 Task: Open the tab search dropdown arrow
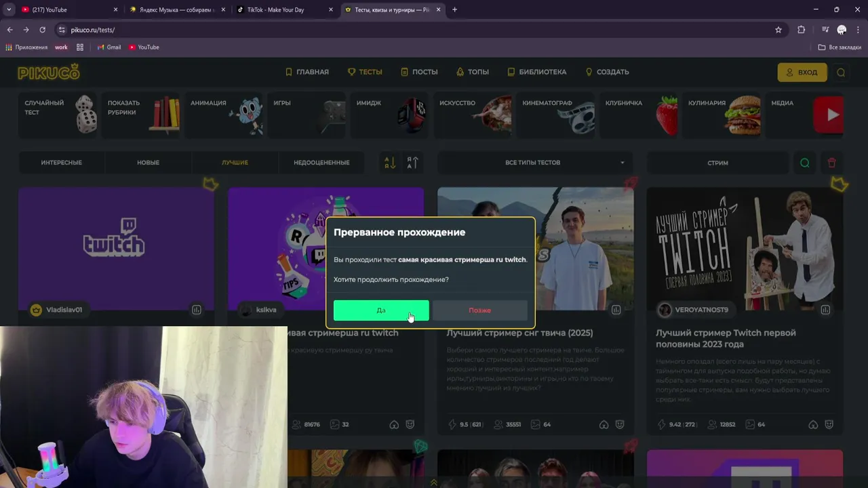9,9
